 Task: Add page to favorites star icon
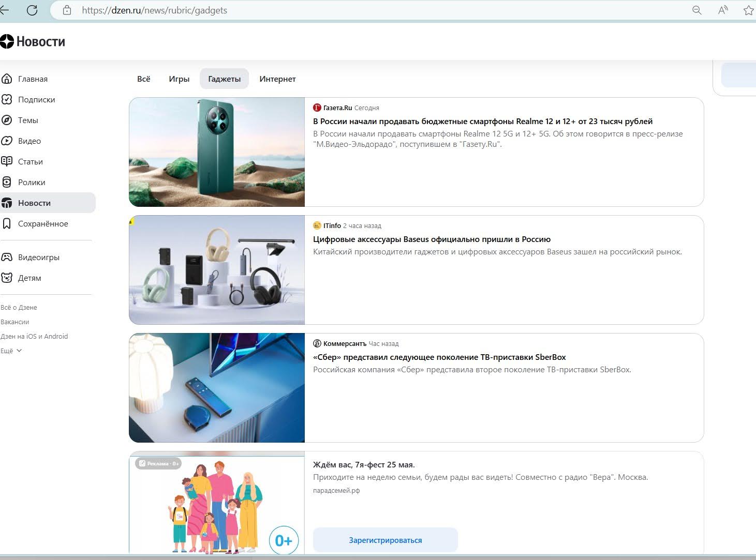tap(748, 10)
